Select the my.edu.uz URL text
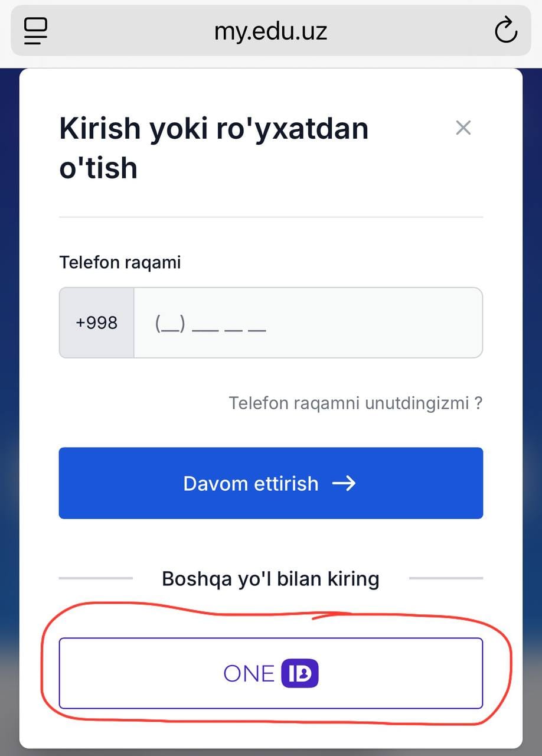 270,31
